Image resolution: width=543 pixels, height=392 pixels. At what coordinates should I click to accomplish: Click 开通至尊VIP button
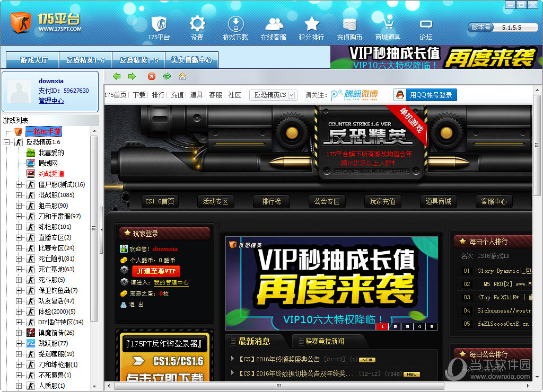tap(156, 271)
